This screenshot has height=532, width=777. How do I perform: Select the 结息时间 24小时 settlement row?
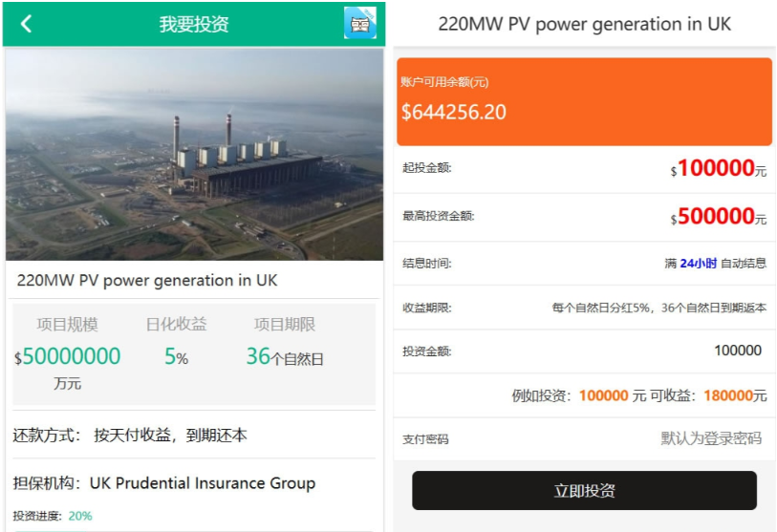pos(584,264)
